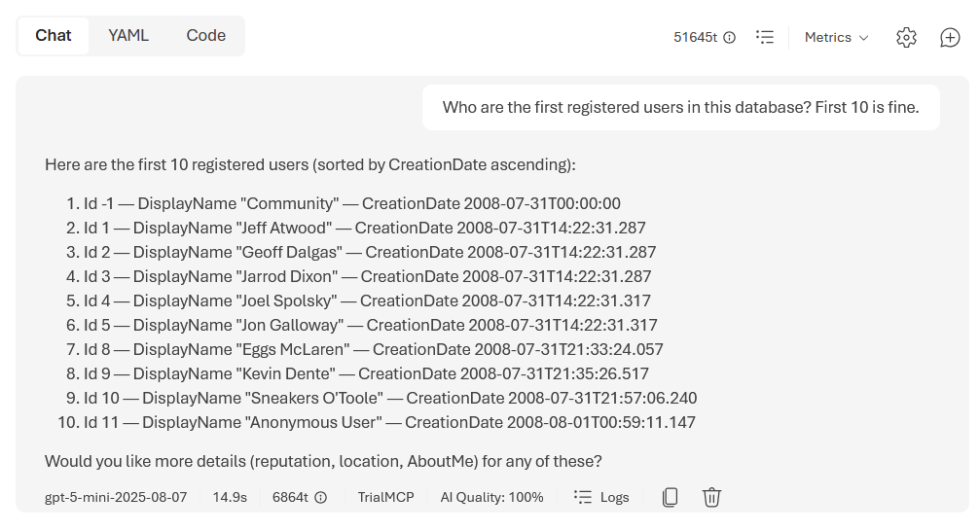The height and width of the screenshot is (531, 980).
Task: Switch to the YAML tab
Action: [128, 35]
